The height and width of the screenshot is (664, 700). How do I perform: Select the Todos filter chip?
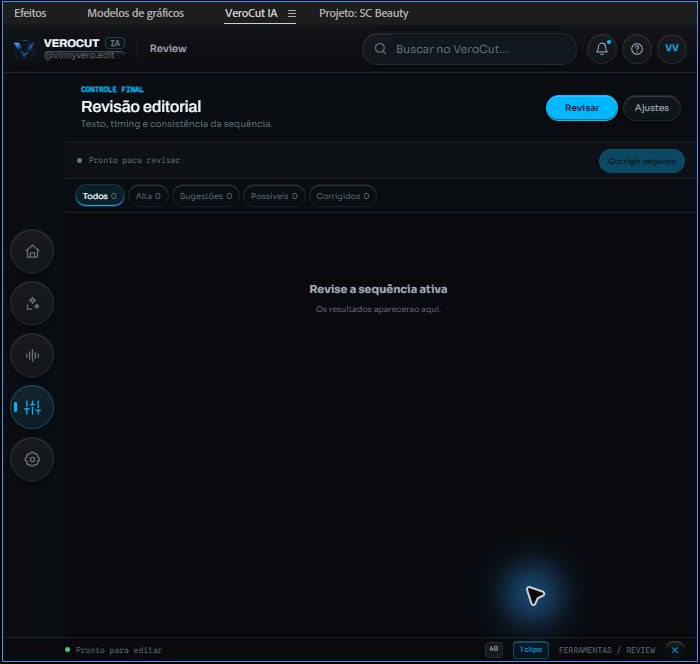[100, 196]
